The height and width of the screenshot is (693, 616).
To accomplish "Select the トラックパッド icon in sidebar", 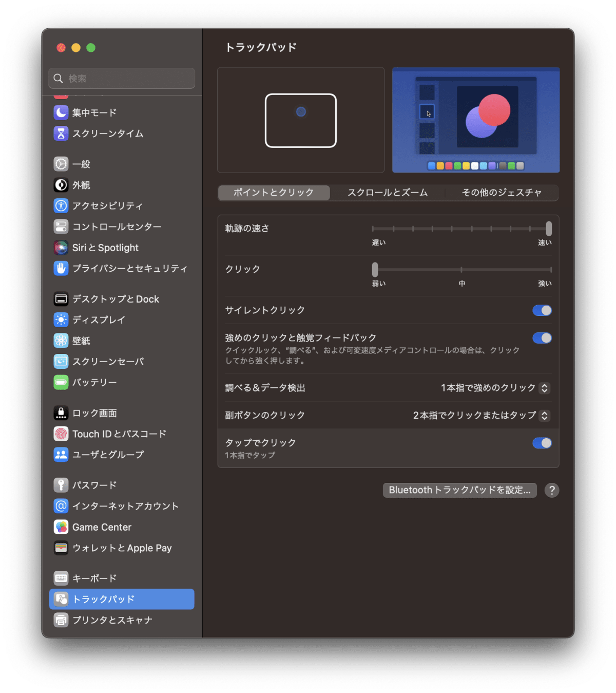I will coord(61,599).
